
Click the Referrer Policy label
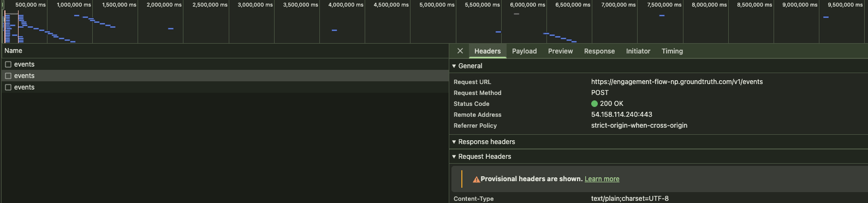point(475,126)
